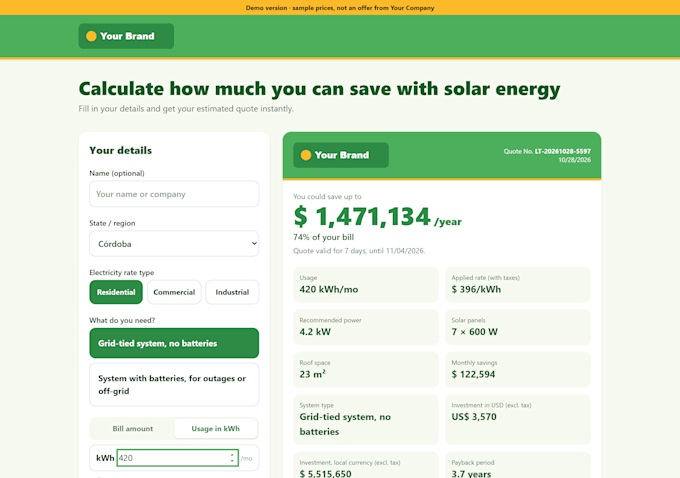This screenshot has height=478, width=680.
Task: Click the Demo version banner text
Action: [x=340, y=8]
